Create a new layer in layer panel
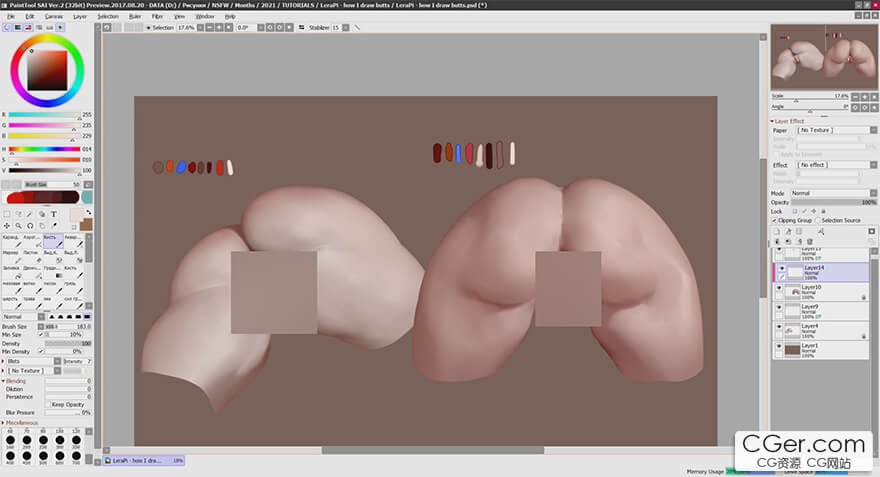This screenshot has width=880, height=477. (x=777, y=231)
